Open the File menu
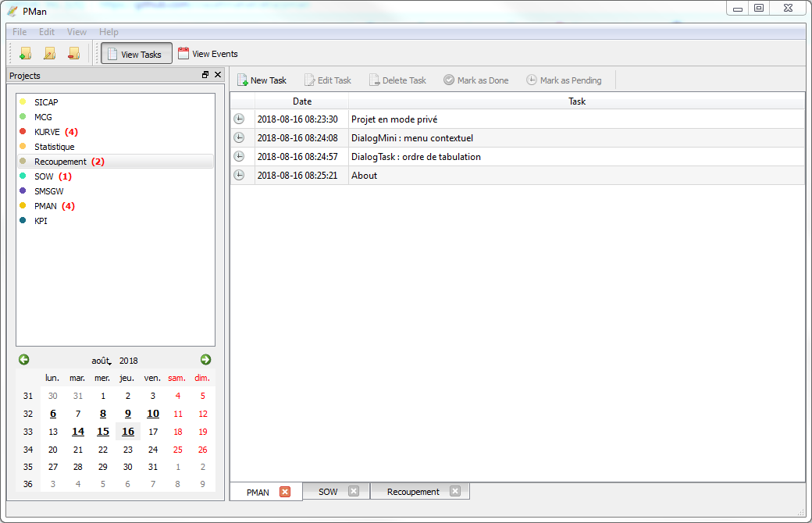Image resolution: width=812 pixels, height=523 pixels. (20, 31)
